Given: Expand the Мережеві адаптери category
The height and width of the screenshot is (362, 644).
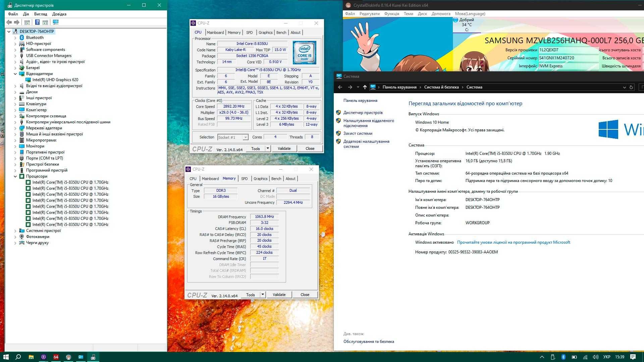Looking at the screenshot, I should [15, 128].
